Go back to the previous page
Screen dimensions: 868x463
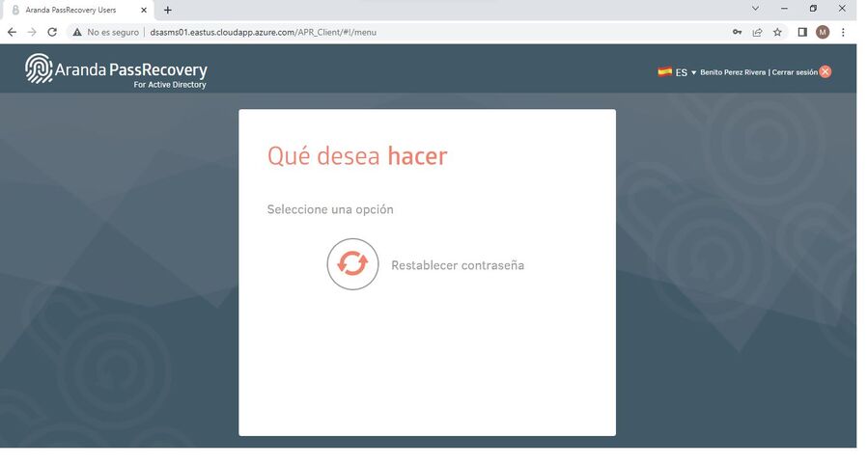pos(12,32)
